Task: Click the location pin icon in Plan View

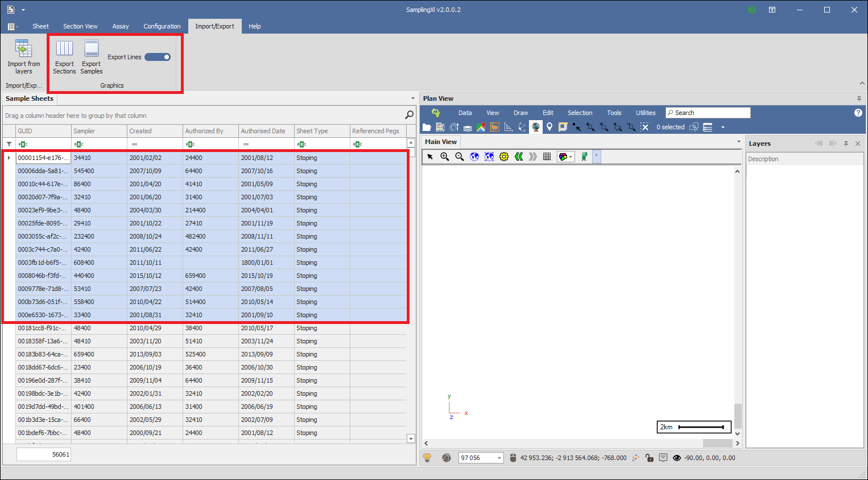Action: (549, 127)
